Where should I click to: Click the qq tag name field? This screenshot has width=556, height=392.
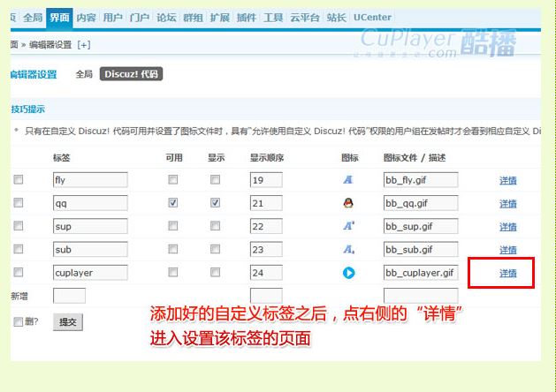point(90,203)
